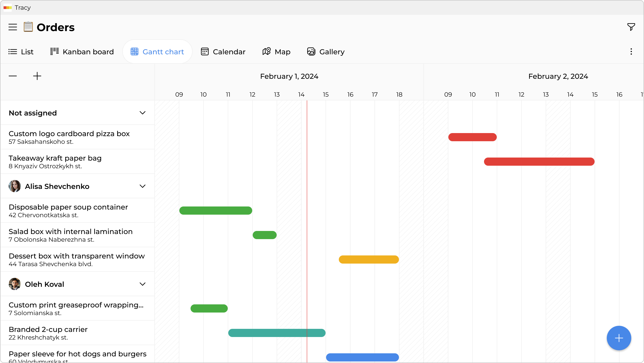Switch to the Map tab
The width and height of the screenshot is (644, 363).
pos(277,51)
